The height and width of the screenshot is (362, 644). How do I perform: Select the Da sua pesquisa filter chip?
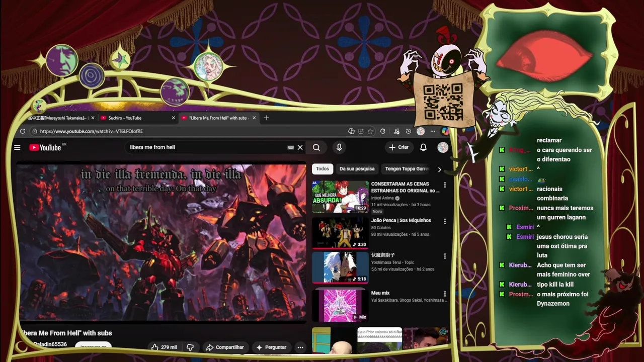tap(357, 169)
